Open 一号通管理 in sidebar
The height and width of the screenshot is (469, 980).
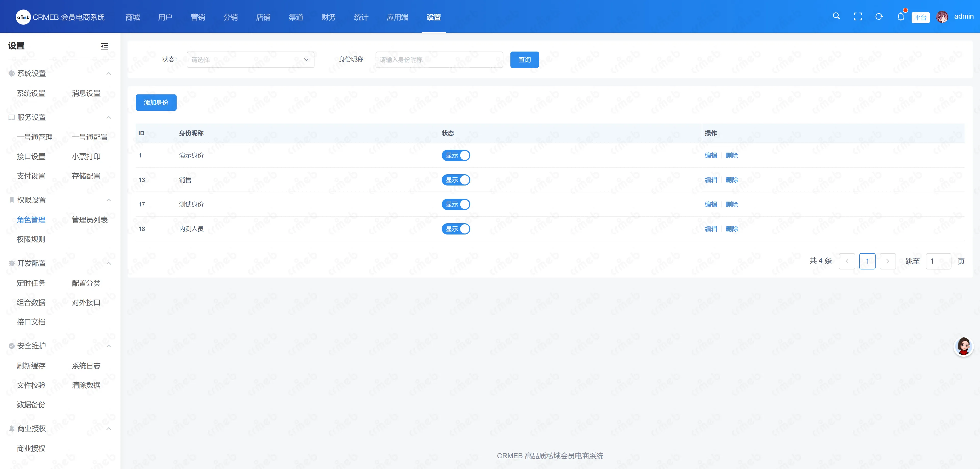coord(35,137)
